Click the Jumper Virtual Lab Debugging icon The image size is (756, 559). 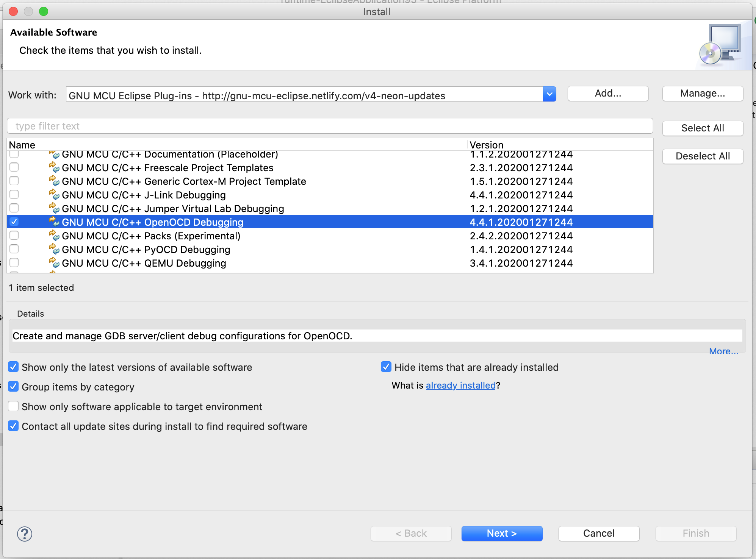pos(54,208)
